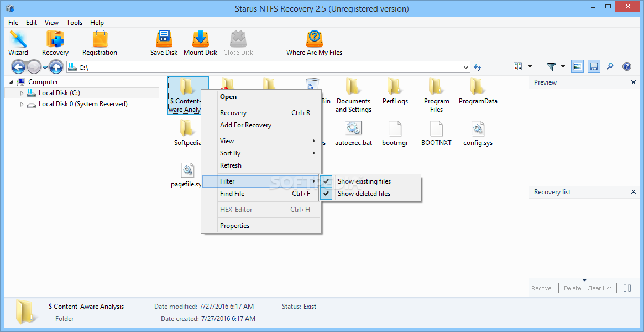Open the address bar dropdown arrow

click(465, 67)
